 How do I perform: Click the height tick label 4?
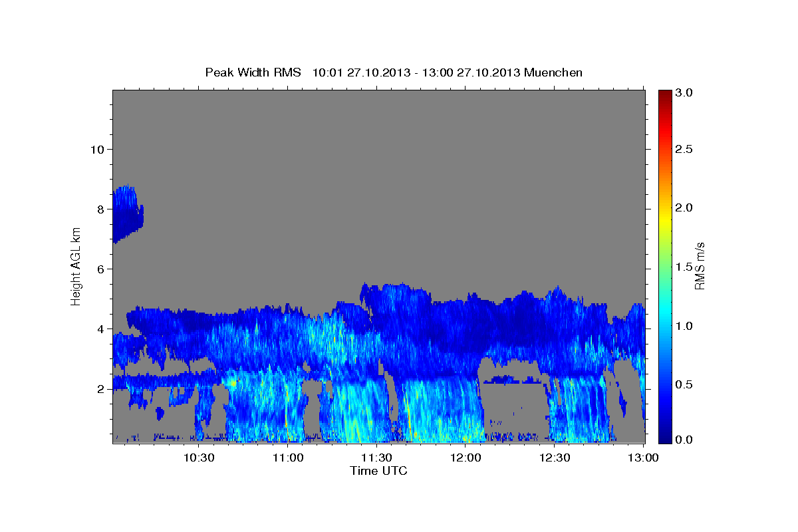101,329
